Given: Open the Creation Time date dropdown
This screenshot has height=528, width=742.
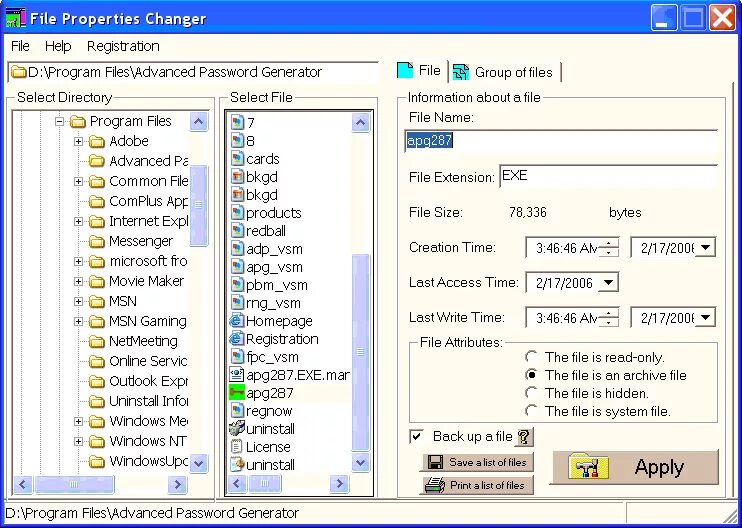Looking at the screenshot, I should click(705, 247).
